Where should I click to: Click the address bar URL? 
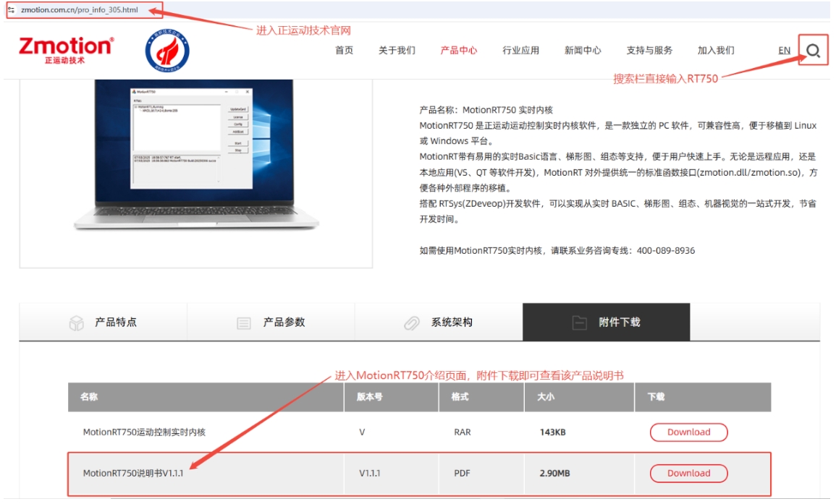click(x=80, y=9)
